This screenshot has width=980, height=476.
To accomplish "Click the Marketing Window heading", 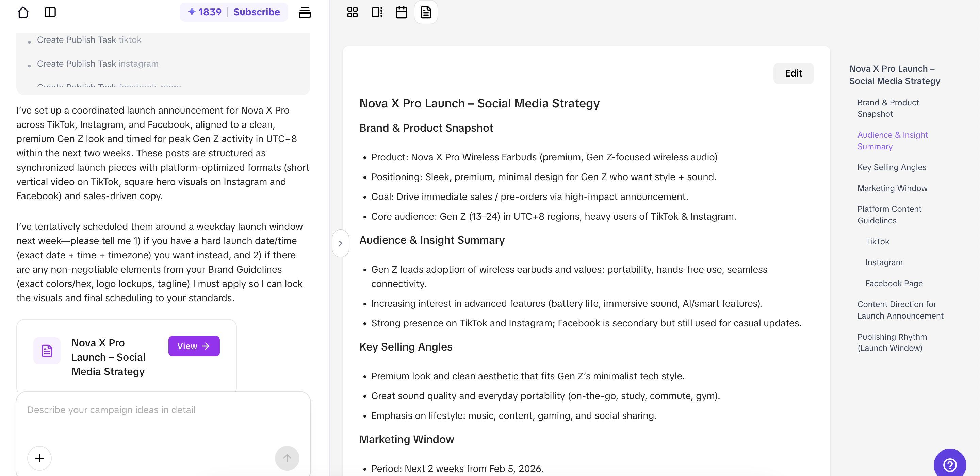I will [x=406, y=439].
